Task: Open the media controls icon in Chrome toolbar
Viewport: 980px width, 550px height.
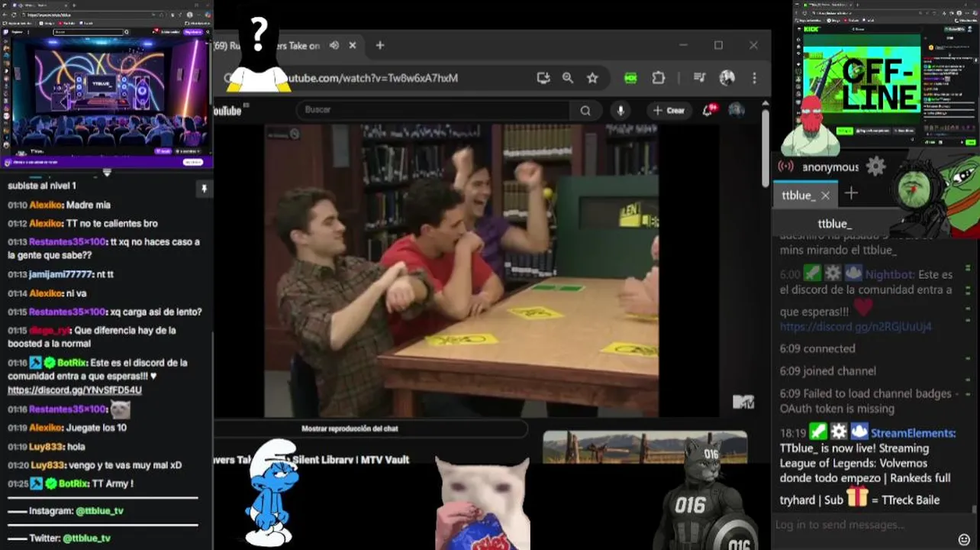Action: [699, 78]
